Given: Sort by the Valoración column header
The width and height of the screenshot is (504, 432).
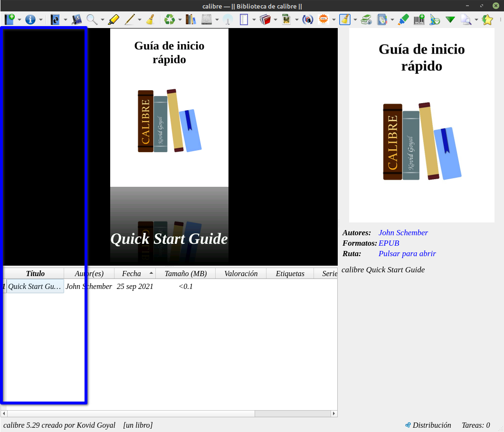Looking at the screenshot, I should tap(241, 273).
